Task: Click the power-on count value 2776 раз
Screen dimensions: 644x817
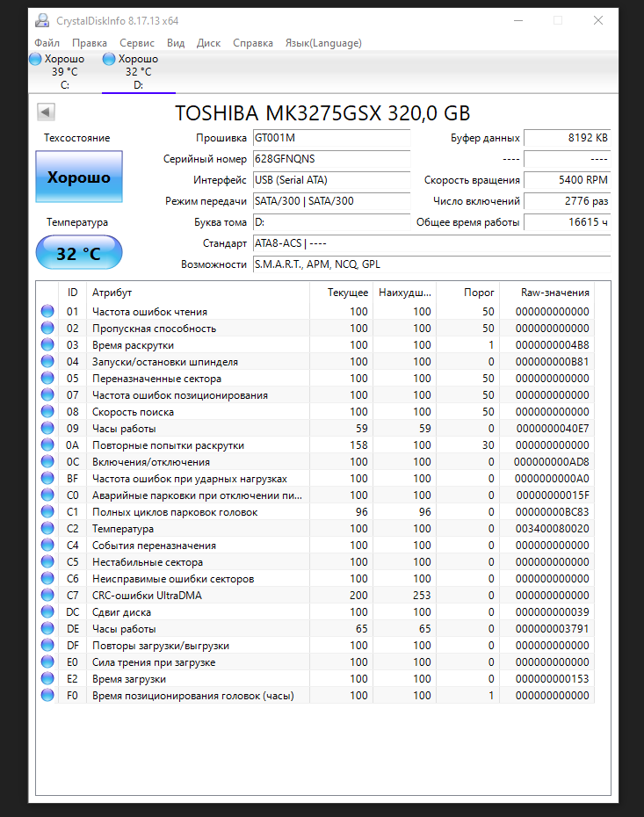Action: 567,201
